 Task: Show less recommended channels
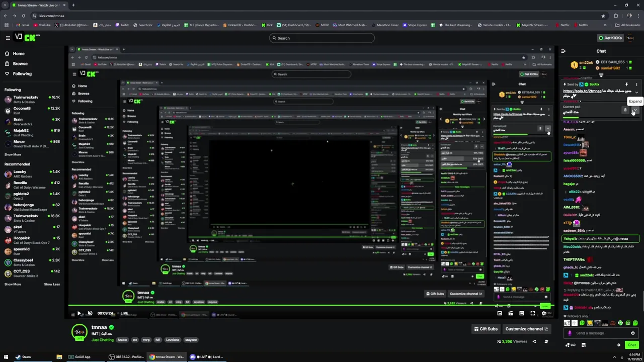[52, 284]
